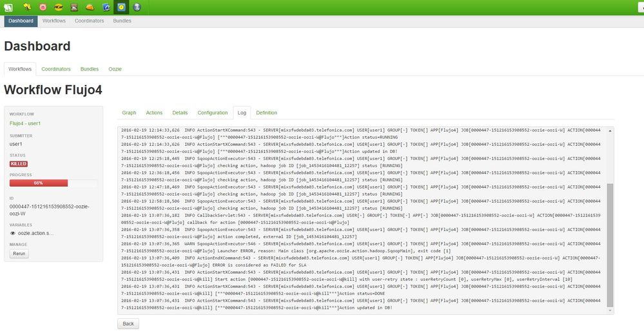This screenshot has height=333, width=644.
Task: Open the Configuration tab
Action: (x=212, y=113)
